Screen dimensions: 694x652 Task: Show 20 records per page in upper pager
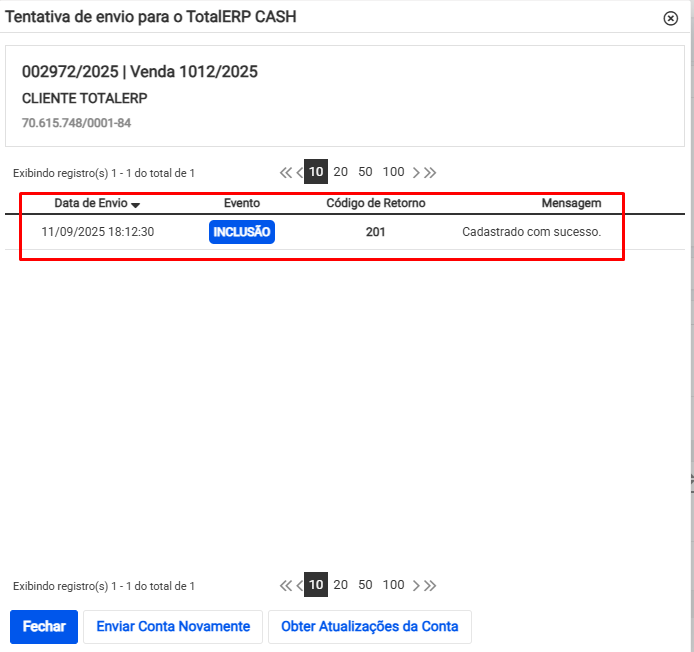340,171
